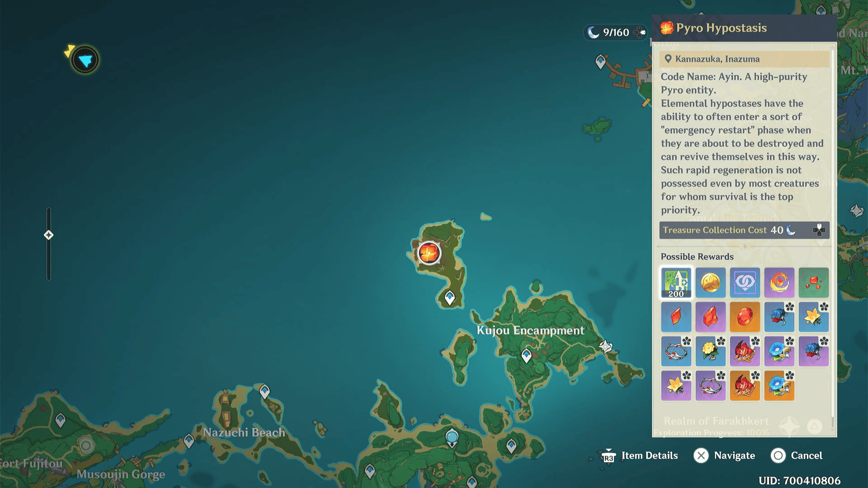Select blue rose artifact on blue tile

[779, 317]
